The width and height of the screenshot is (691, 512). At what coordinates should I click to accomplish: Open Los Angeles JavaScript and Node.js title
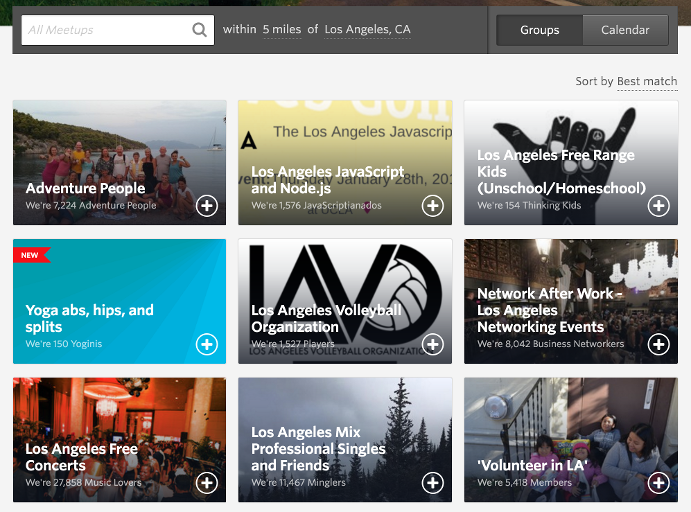[327, 180]
